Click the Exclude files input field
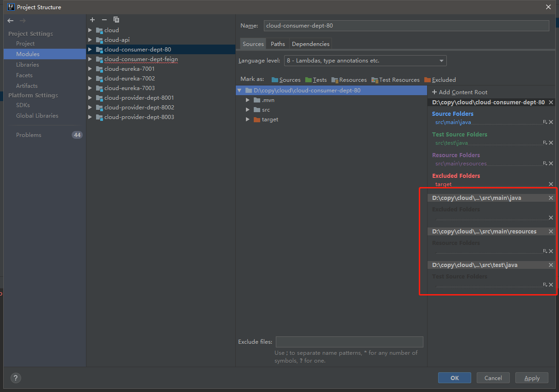 pos(349,342)
